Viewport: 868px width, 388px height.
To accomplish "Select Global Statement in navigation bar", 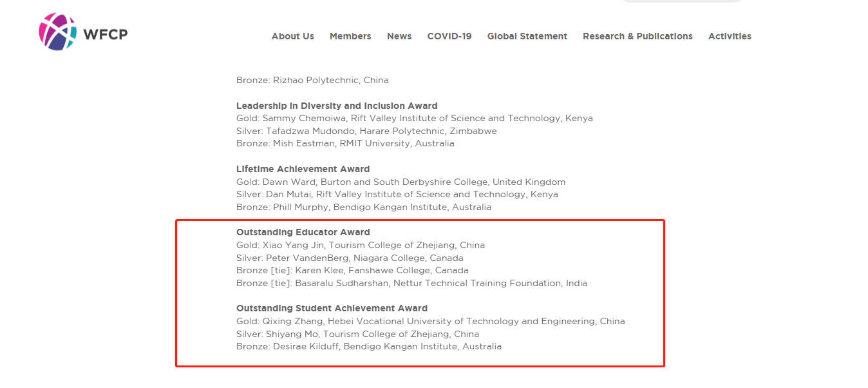I will tap(527, 36).
